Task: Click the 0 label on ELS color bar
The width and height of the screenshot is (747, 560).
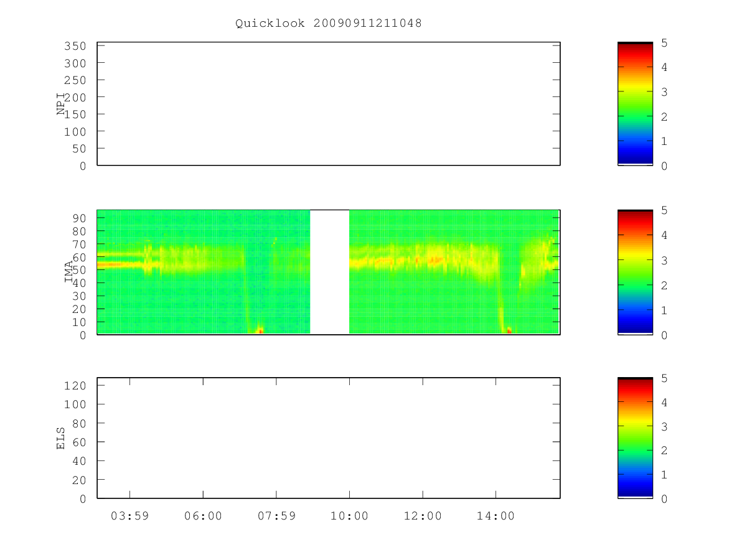Action: click(x=665, y=498)
